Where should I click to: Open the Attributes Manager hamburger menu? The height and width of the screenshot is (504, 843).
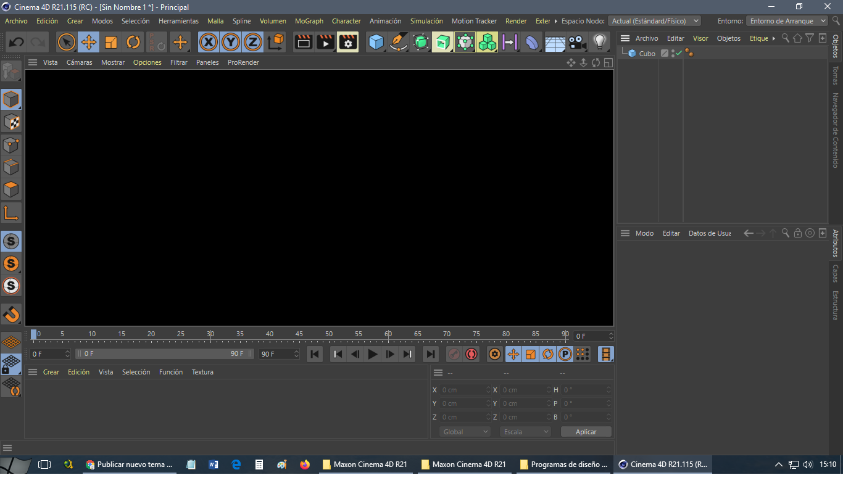(625, 233)
